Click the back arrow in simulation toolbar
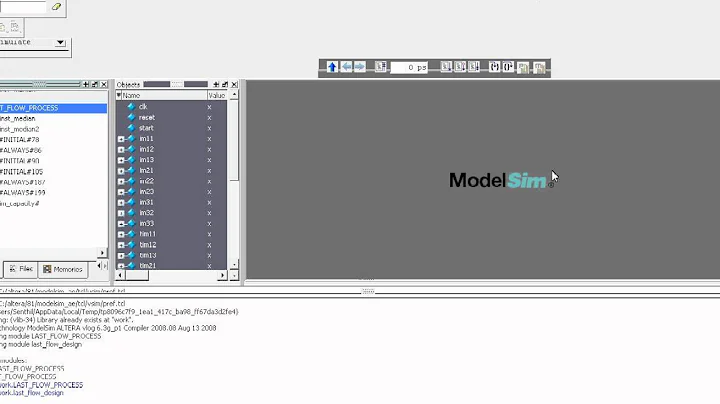Screen dimensions: 720x404 [x=346, y=67]
